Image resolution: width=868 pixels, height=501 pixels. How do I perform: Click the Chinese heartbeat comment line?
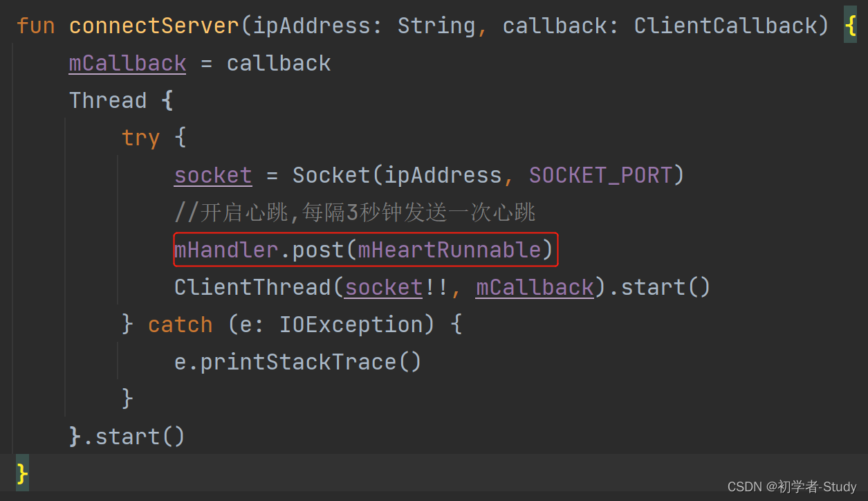click(x=355, y=213)
